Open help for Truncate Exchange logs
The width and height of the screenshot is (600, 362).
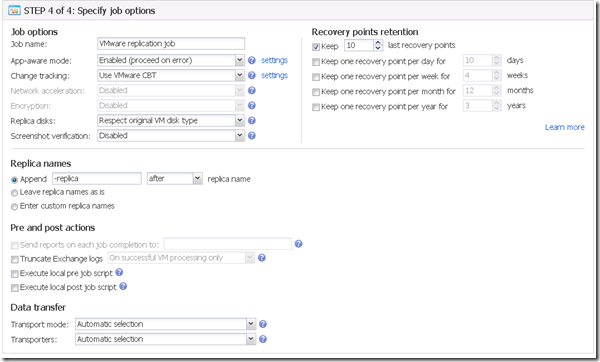click(262, 258)
